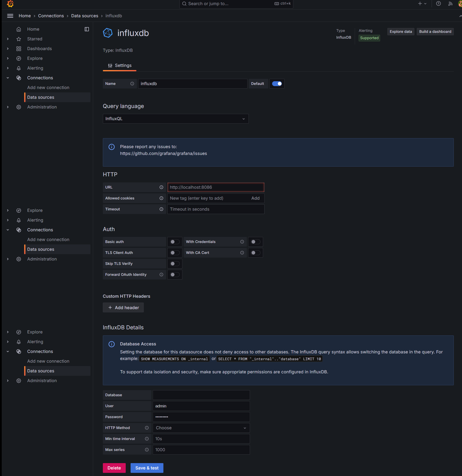Screen dimensions: 462x476
Task: Click the keyboard shortcut icon in search
Action: [277, 4]
